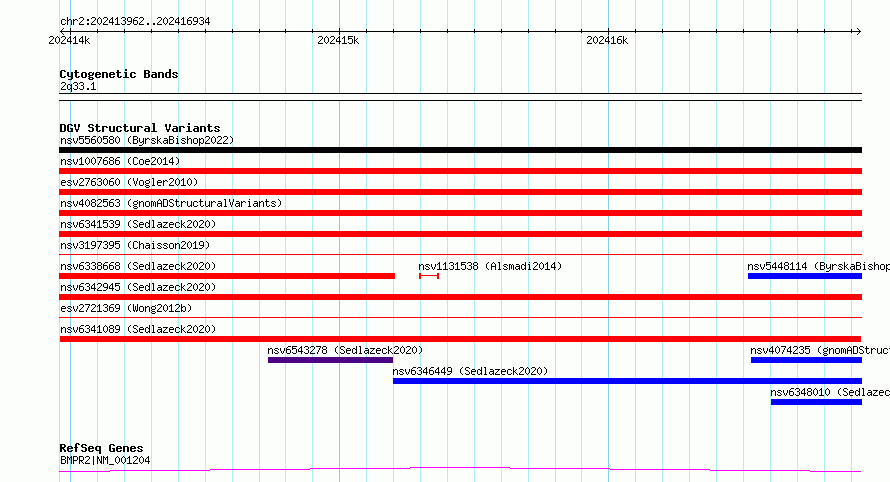Open nsv4082563 (gnomADStructuralVariants) label
The image size is (890, 482).
pos(171,203)
